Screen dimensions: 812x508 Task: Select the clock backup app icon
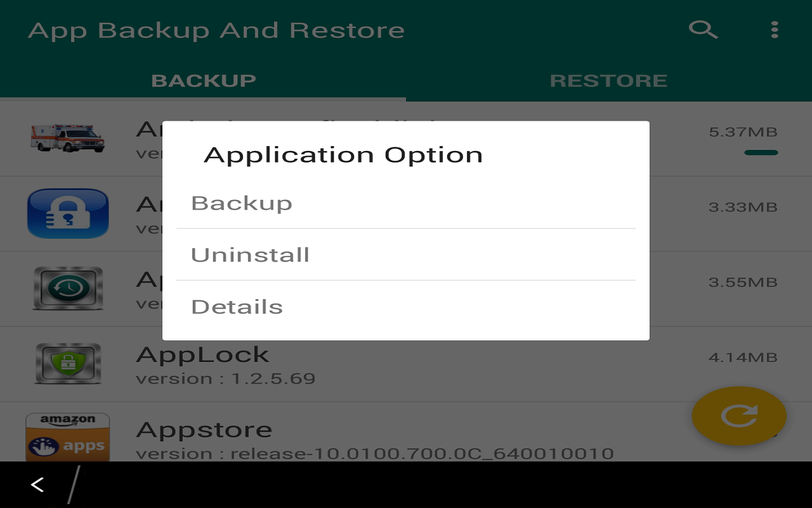pos(68,289)
